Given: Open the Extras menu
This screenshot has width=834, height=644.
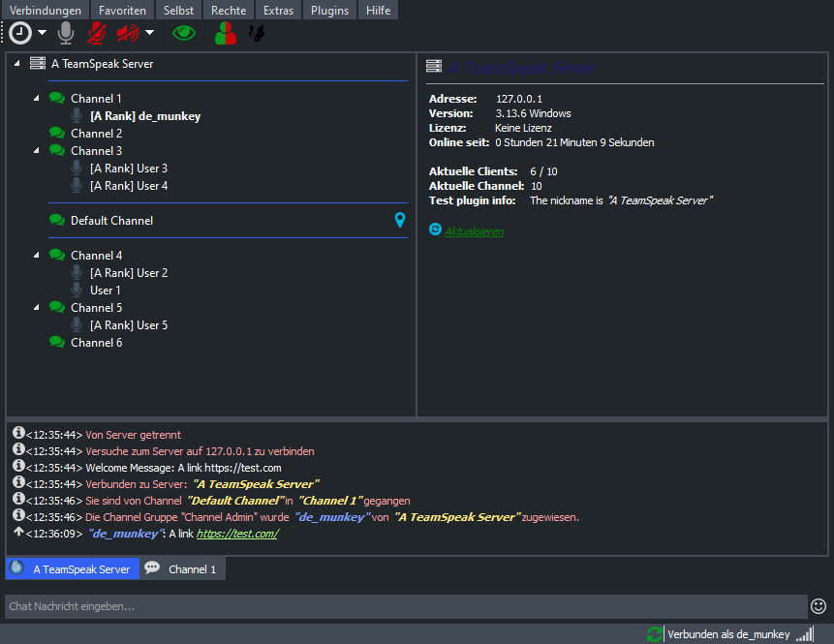Looking at the screenshot, I should (x=278, y=10).
